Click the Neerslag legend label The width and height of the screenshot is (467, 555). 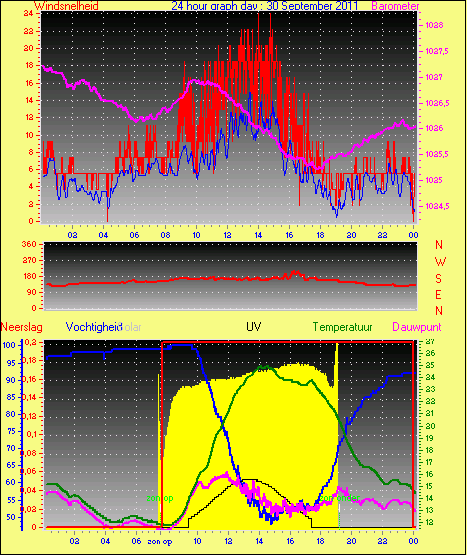22,327
